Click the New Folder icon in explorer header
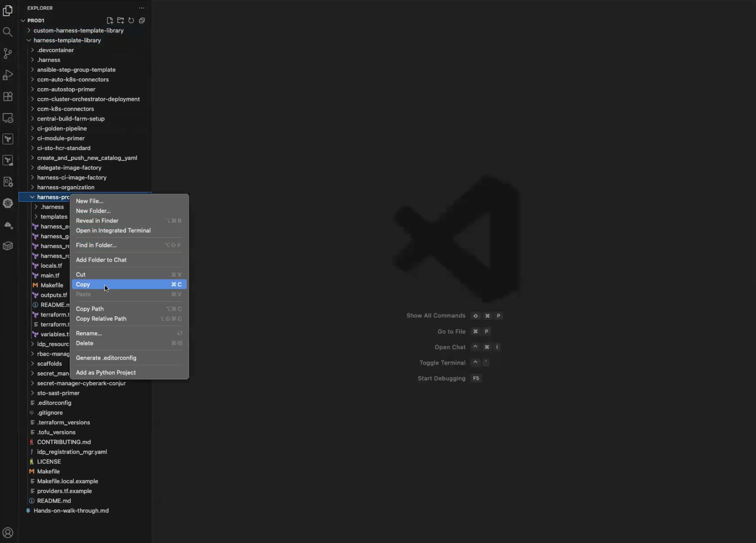Screen dimensions: 756x543 coord(121,21)
